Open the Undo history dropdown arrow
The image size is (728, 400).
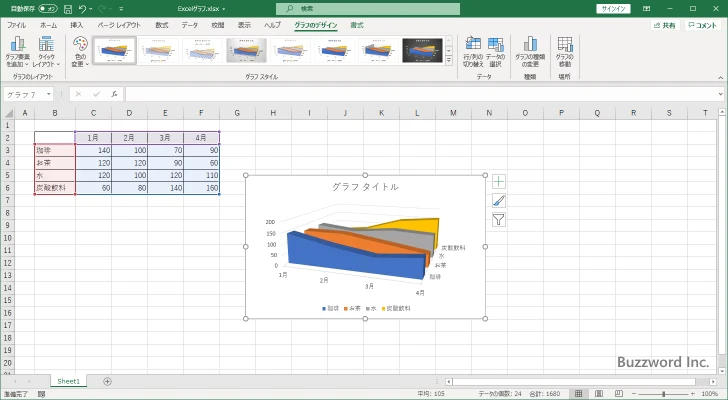point(91,9)
